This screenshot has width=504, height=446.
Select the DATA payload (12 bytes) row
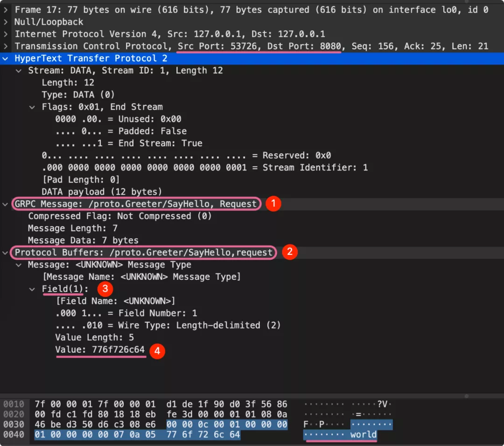click(x=102, y=192)
